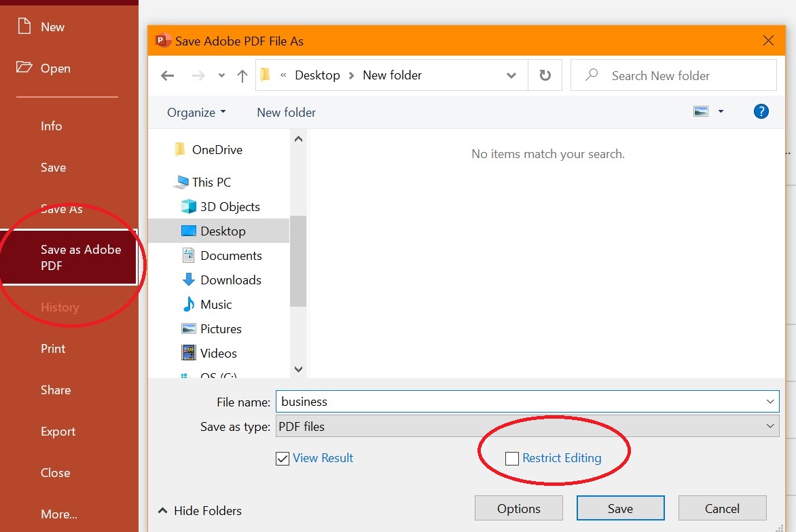Open the view options dropdown arrow
This screenshot has width=796, height=532.
tap(721, 111)
